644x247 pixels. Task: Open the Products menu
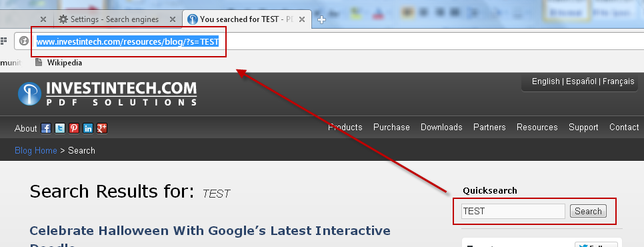point(345,128)
